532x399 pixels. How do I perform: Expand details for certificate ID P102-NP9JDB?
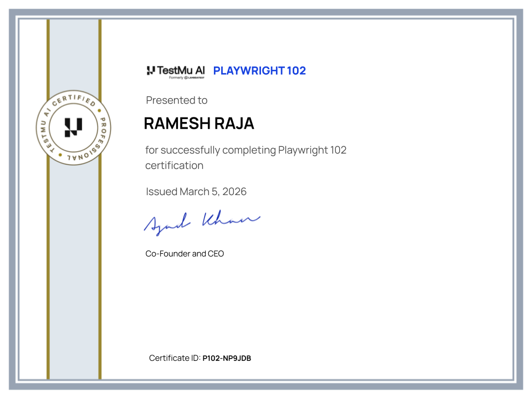(x=226, y=359)
